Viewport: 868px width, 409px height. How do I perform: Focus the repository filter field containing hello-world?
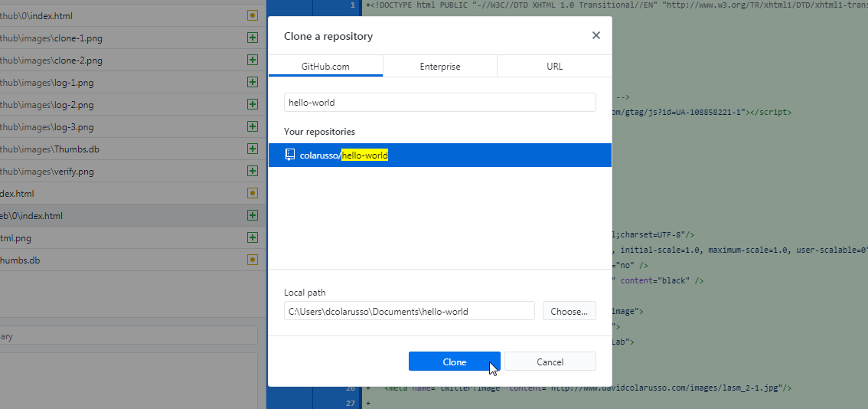tap(440, 102)
